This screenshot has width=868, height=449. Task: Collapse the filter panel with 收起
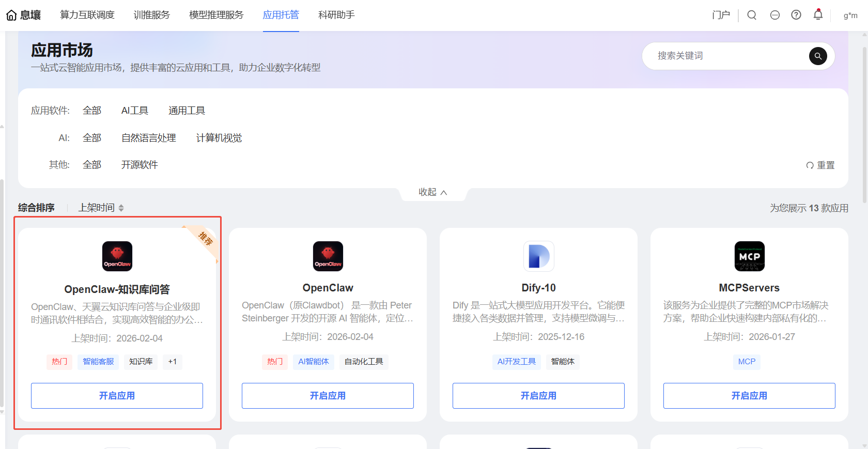pyautogui.click(x=433, y=192)
